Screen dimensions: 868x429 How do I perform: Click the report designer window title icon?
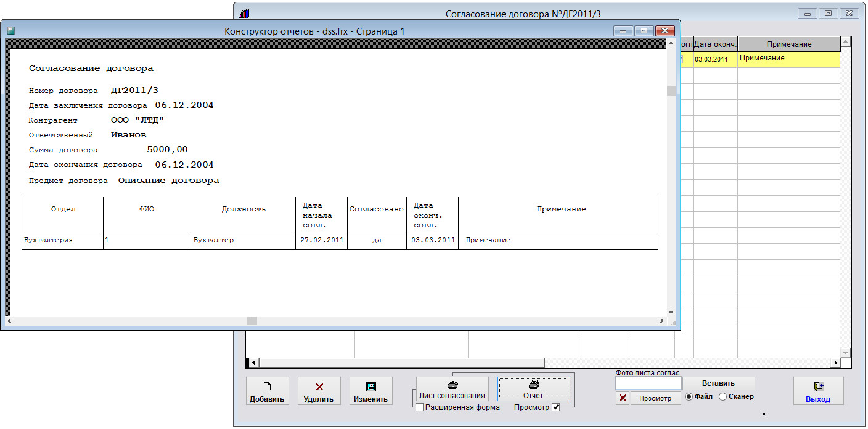click(x=10, y=30)
